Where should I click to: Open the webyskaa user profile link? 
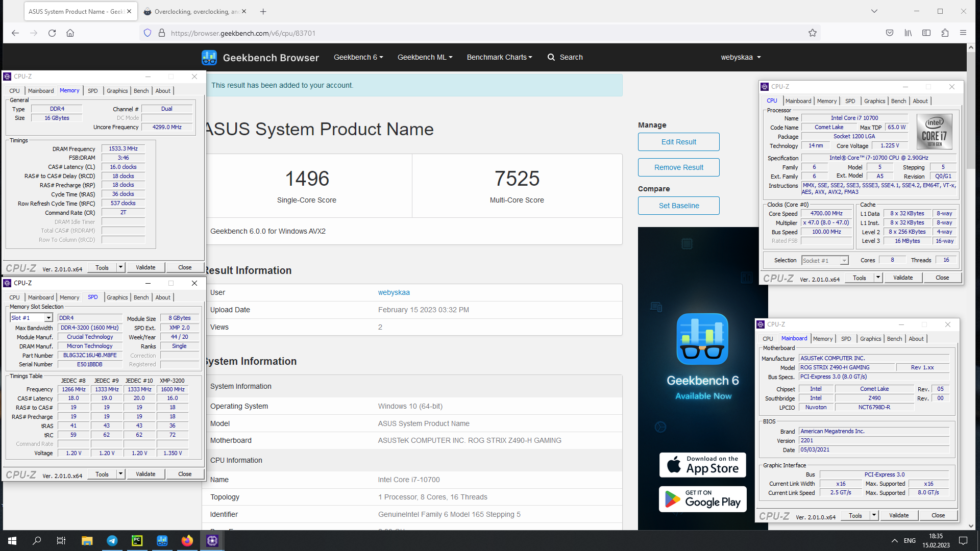coord(394,292)
